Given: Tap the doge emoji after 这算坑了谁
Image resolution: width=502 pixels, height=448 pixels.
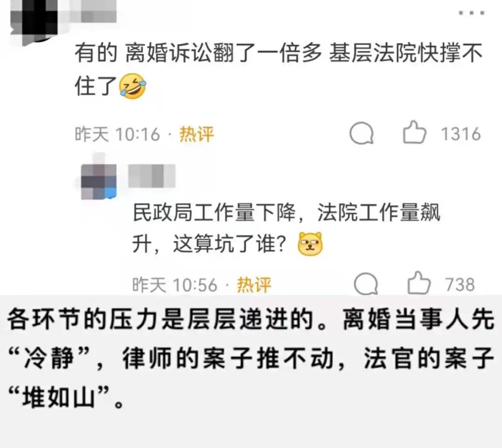Looking at the screenshot, I should coord(310,244).
